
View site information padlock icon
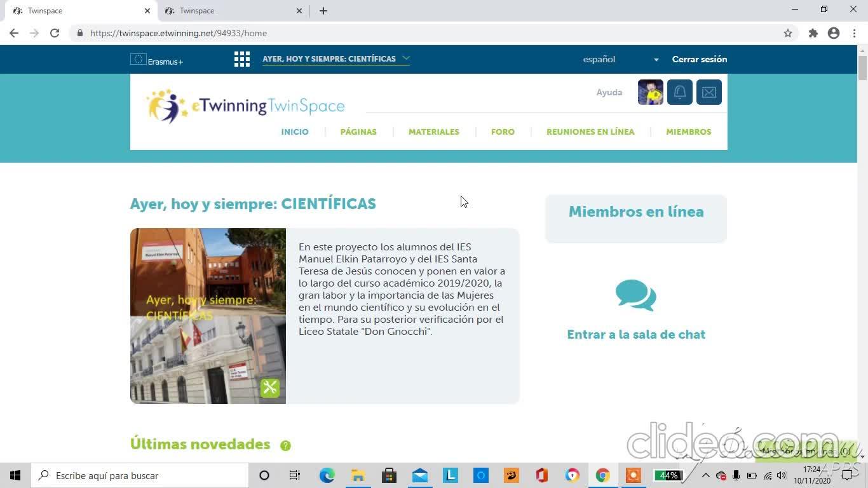(x=80, y=33)
